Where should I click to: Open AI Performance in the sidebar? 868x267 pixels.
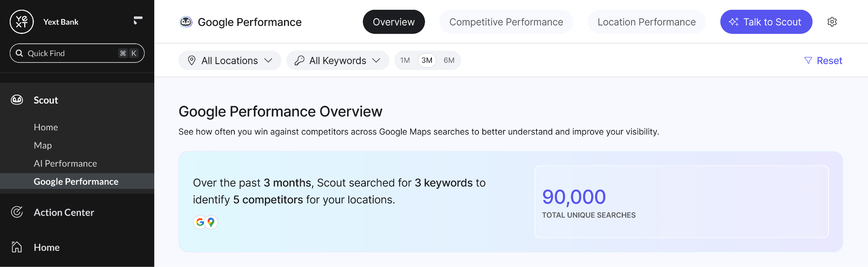(x=65, y=163)
